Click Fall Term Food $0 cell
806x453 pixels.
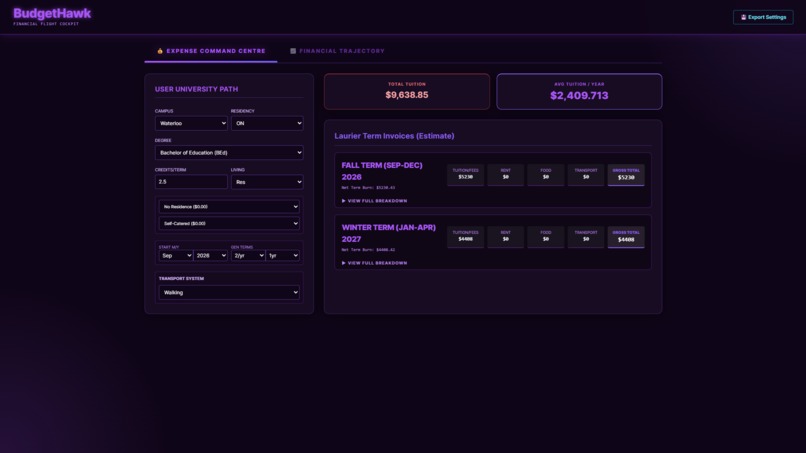(x=545, y=175)
